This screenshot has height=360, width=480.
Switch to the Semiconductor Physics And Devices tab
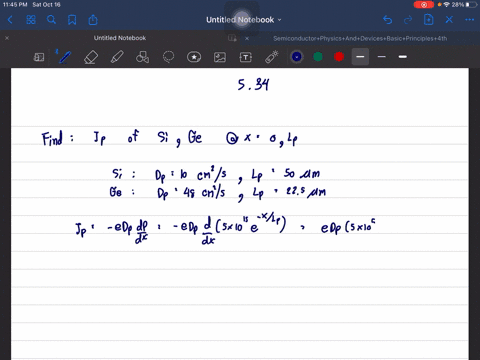click(x=360, y=38)
